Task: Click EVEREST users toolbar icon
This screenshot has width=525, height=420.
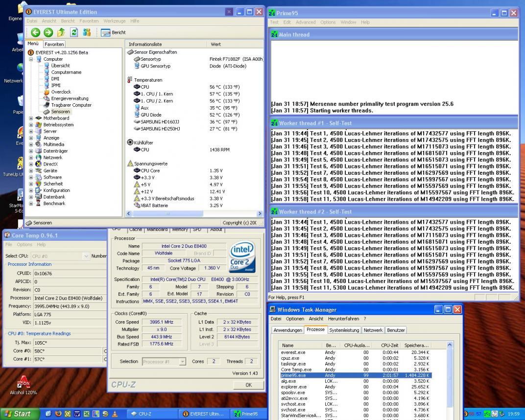Action: tap(87, 32)
